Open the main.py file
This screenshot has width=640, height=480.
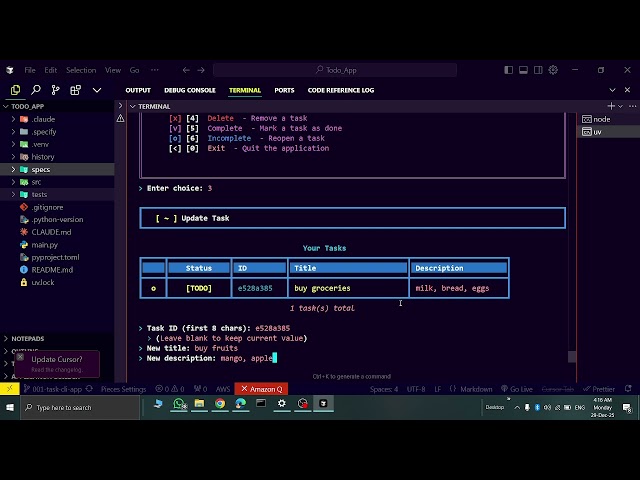pyautogui.click(x=44, y=245)
